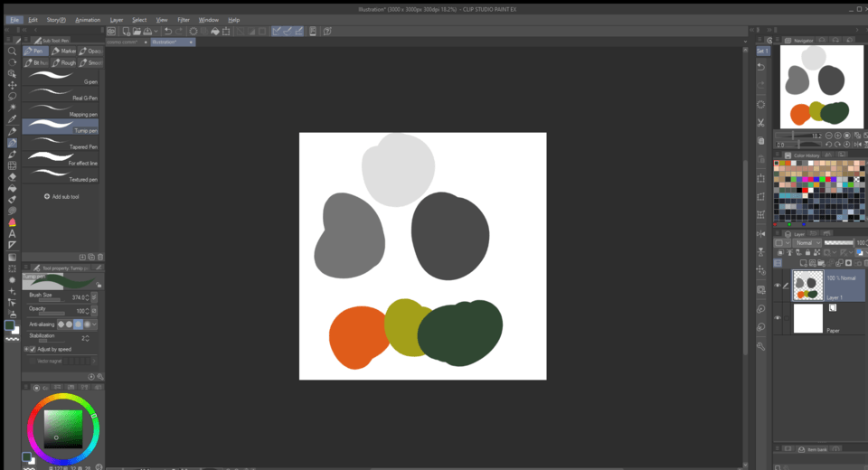Choose the Text tool
Screen dimensions: 868x470
click(x=12, y=233)
